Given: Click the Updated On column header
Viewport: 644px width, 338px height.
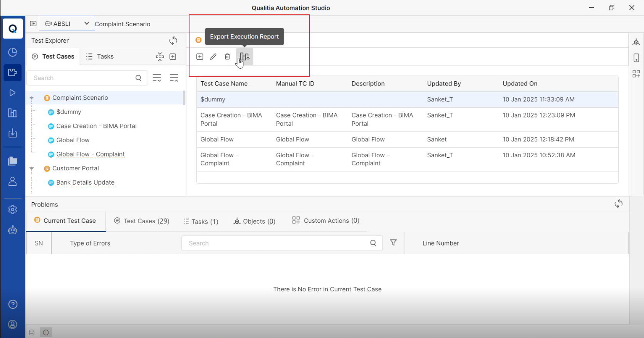Looking at the screenshot, I should click(520, 84).
